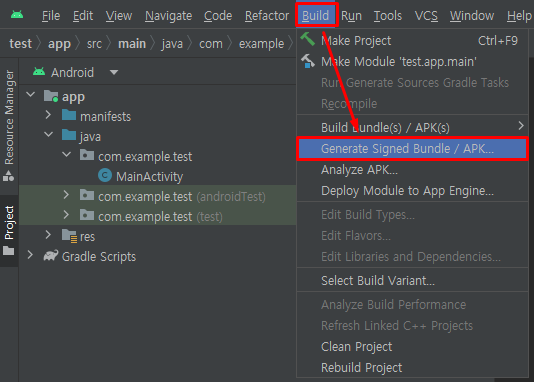
Task: Collapse the com.example.test package
Action: (x=67, y=154)
